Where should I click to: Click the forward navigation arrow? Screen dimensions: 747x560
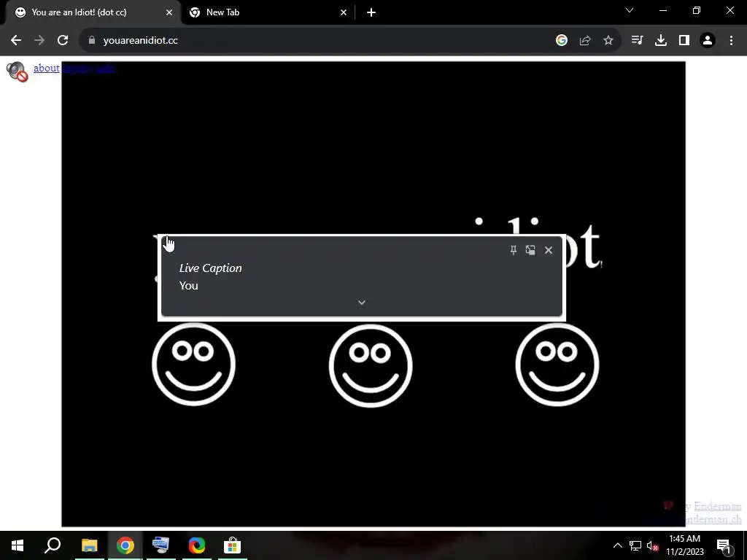click(39, 41)
